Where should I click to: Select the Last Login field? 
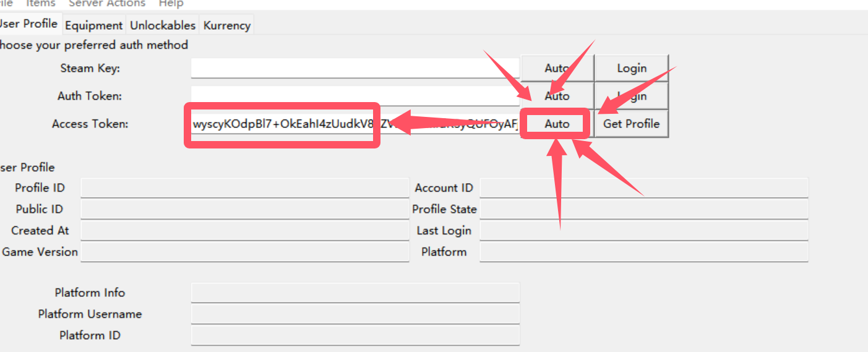(643, 231)
